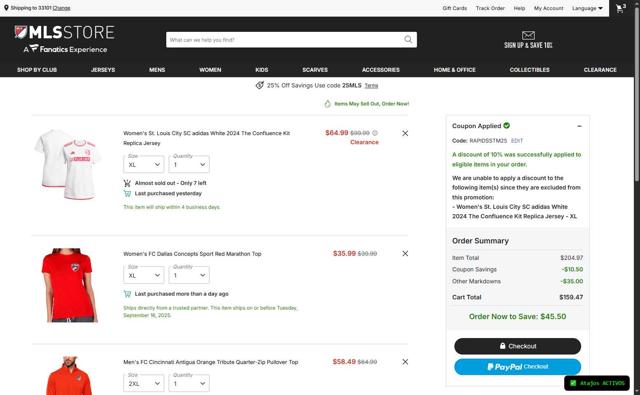This screenshot has width=640, height=395.
Task: Open the Language dropdown
Action: 587,8
